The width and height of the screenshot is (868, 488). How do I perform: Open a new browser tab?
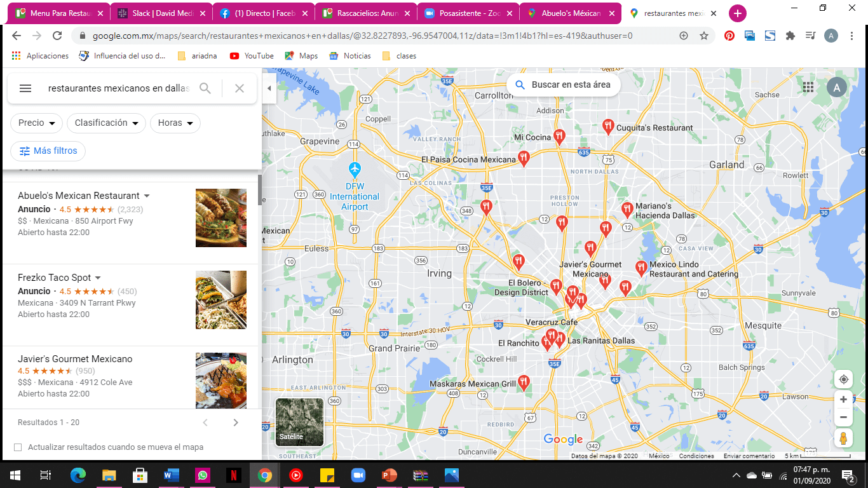738,13
